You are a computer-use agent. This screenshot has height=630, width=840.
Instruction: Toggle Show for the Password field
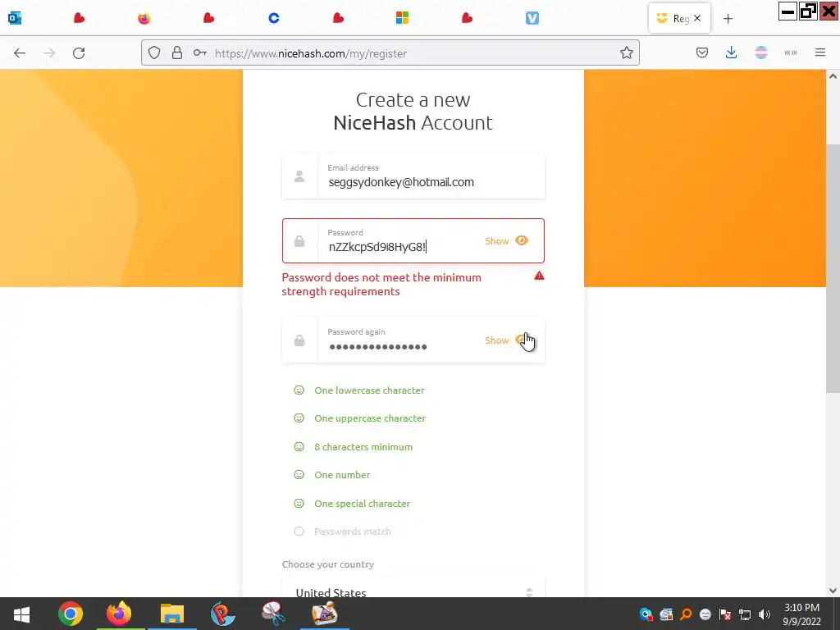point(506,241)
